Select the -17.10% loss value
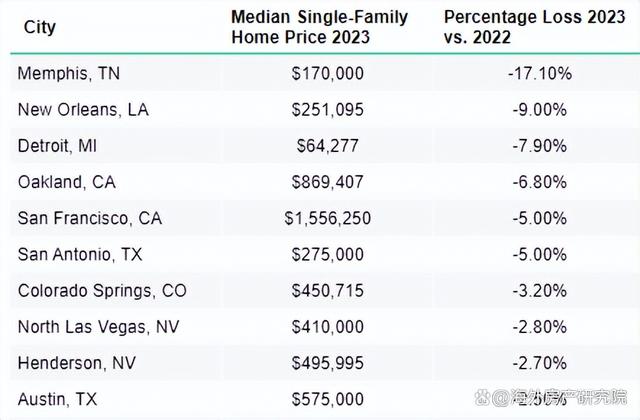640x420 pixels. click(540, 73)
